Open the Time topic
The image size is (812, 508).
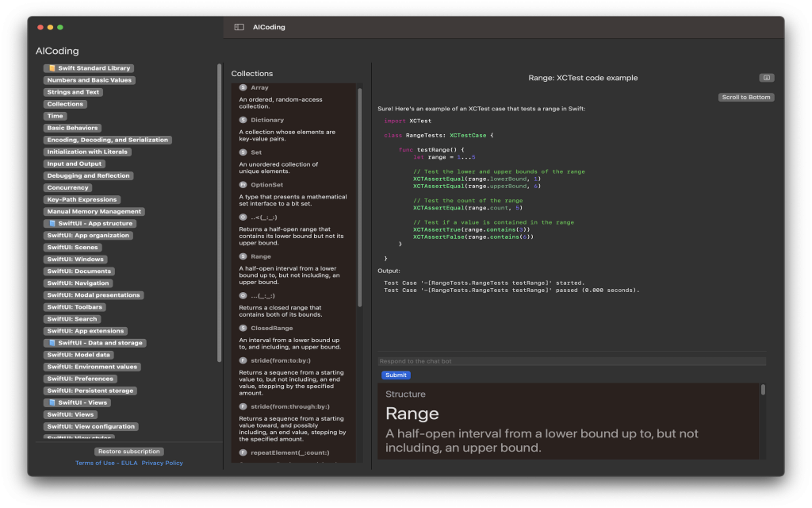tap(55, 116)
